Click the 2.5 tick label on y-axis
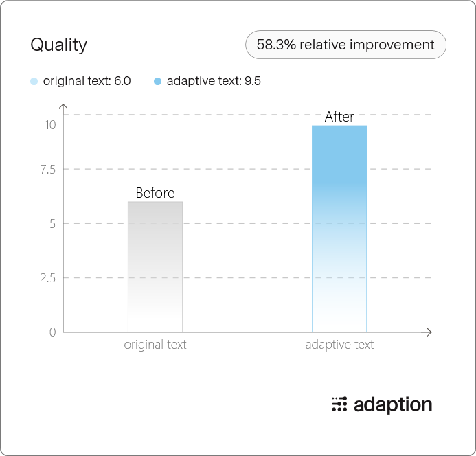Screen dimensions: 476x456 [48, 278]
